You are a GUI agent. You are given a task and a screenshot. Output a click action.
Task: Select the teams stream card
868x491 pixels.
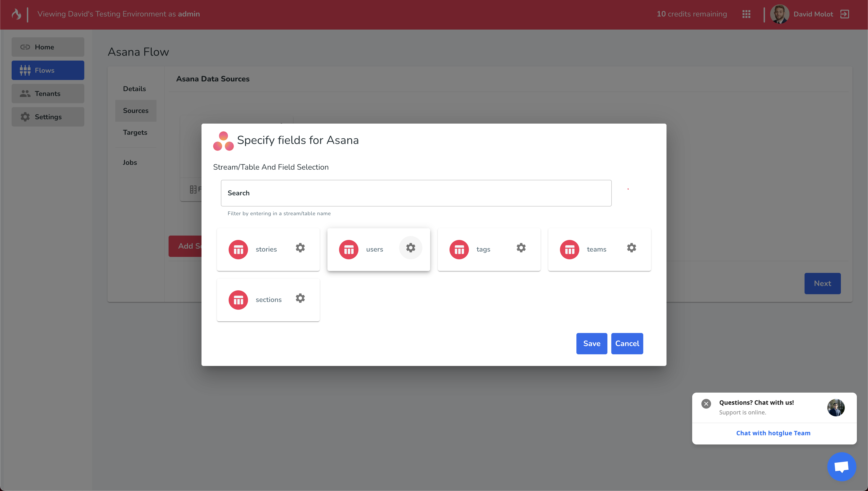(x=599, y=250)
